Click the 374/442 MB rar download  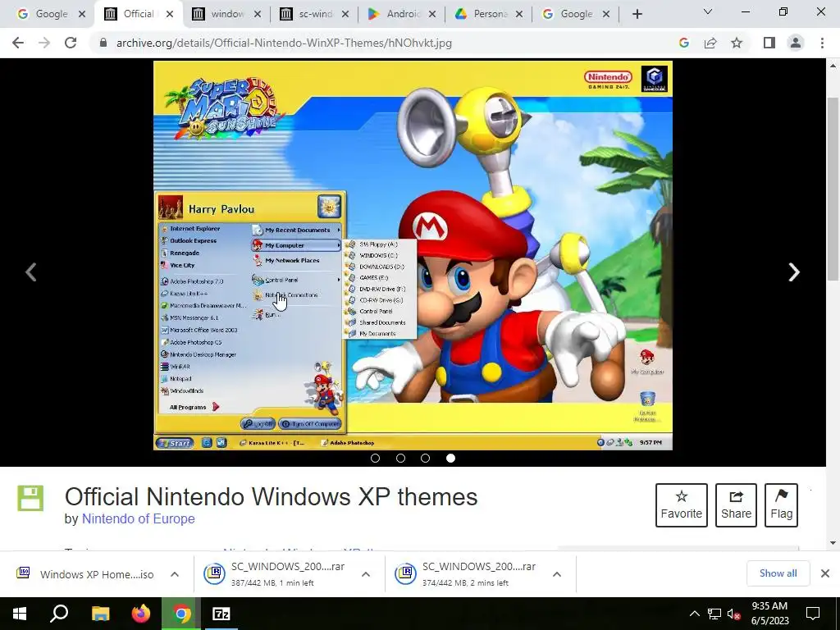[x=467, y=574]
